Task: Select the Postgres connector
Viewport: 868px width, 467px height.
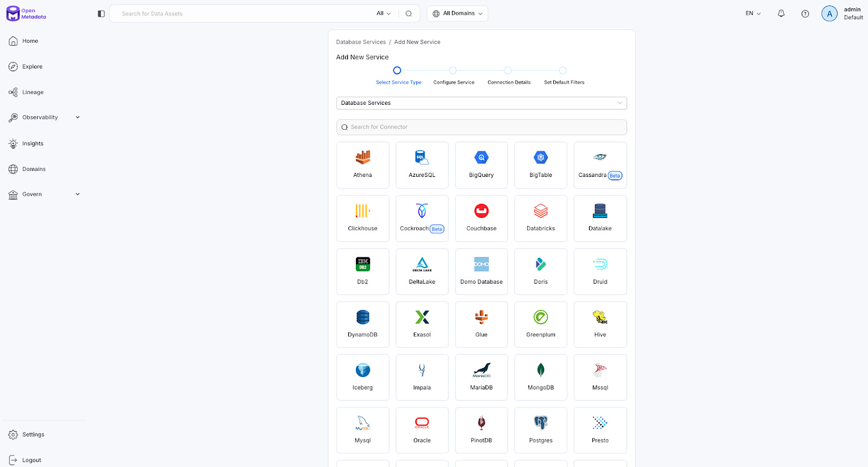Action: click(x=541, y=431)
